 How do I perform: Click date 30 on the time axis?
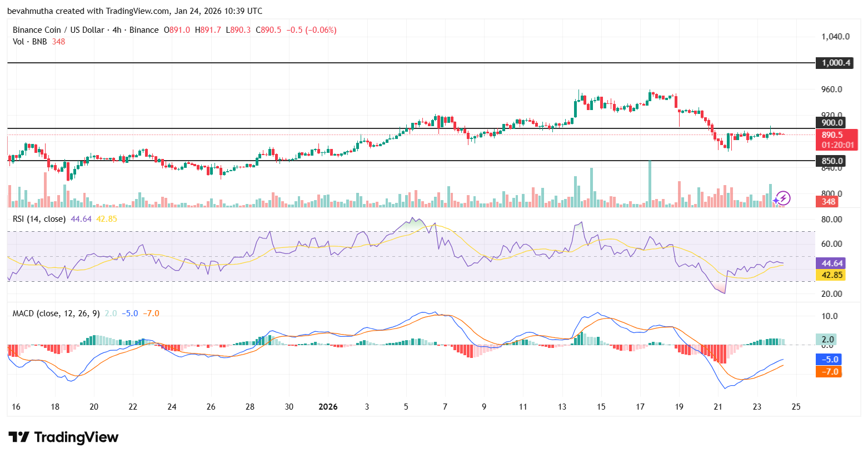point(289,407)
